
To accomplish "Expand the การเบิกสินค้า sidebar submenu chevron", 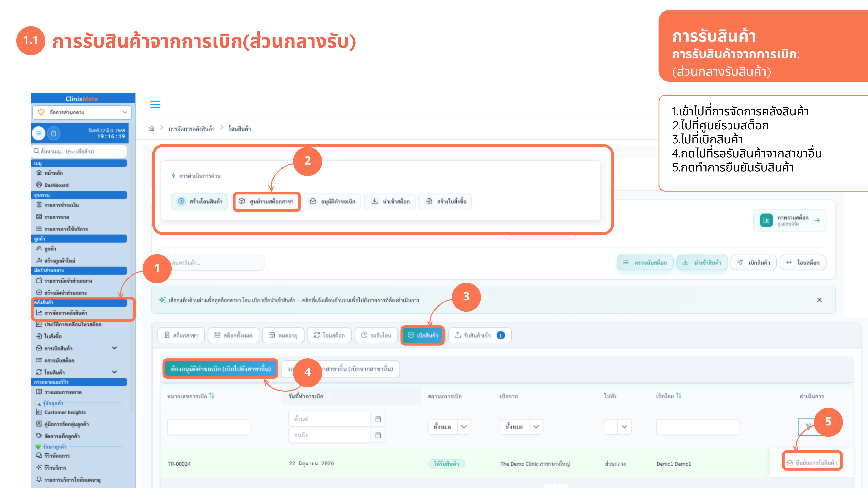I will coord(115,348).
